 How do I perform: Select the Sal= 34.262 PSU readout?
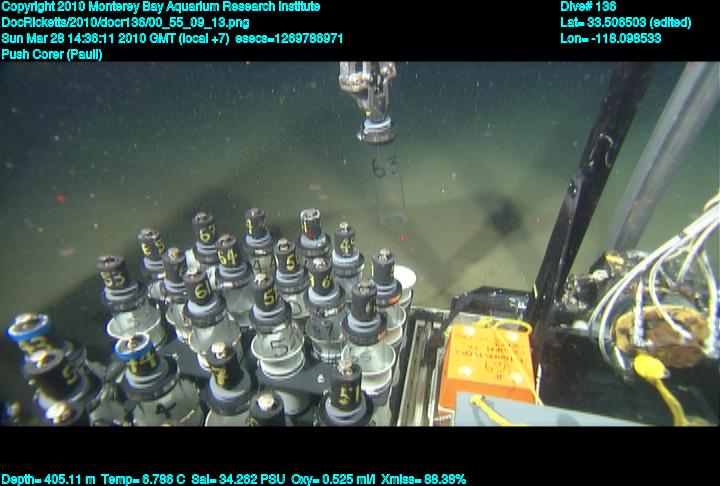point(238,480)
